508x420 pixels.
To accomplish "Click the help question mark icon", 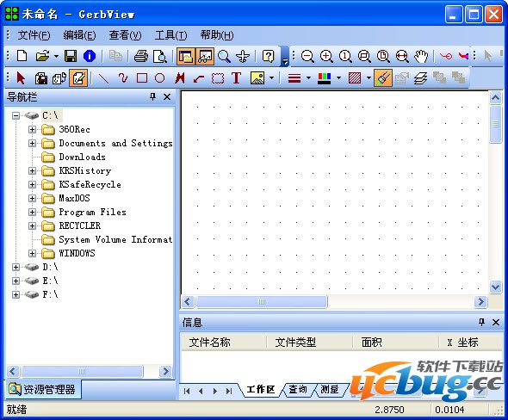I will click(x=269, y=56).
